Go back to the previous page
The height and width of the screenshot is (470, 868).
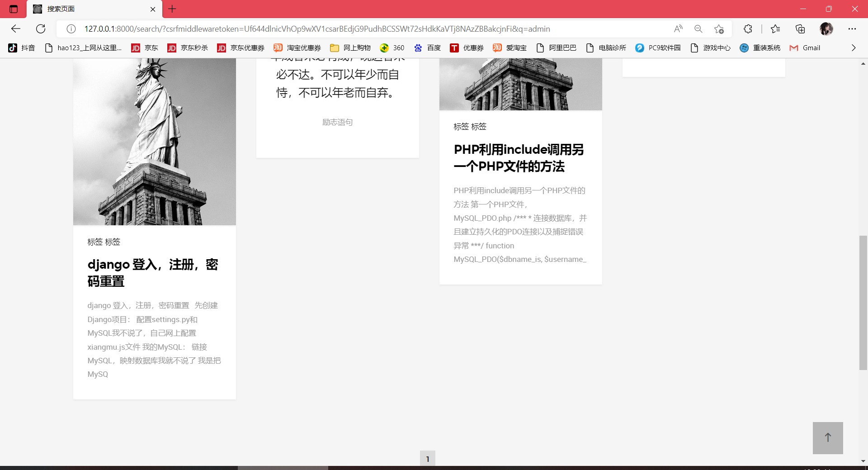(x=16, y=29)
